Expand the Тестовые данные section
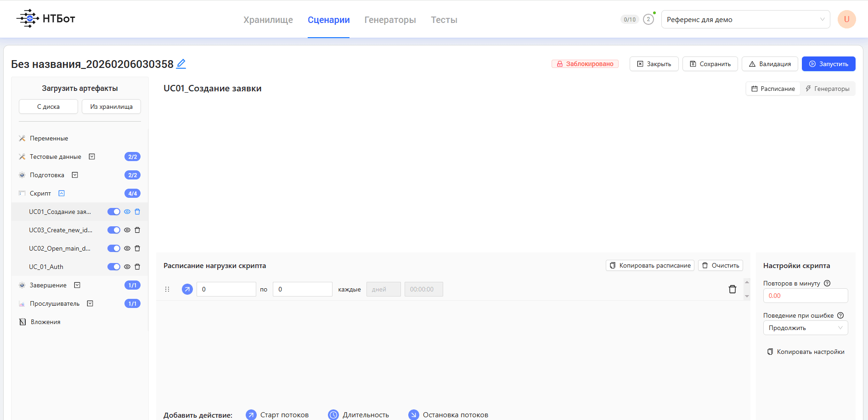868x420 pixels. (x=92, y=157)
